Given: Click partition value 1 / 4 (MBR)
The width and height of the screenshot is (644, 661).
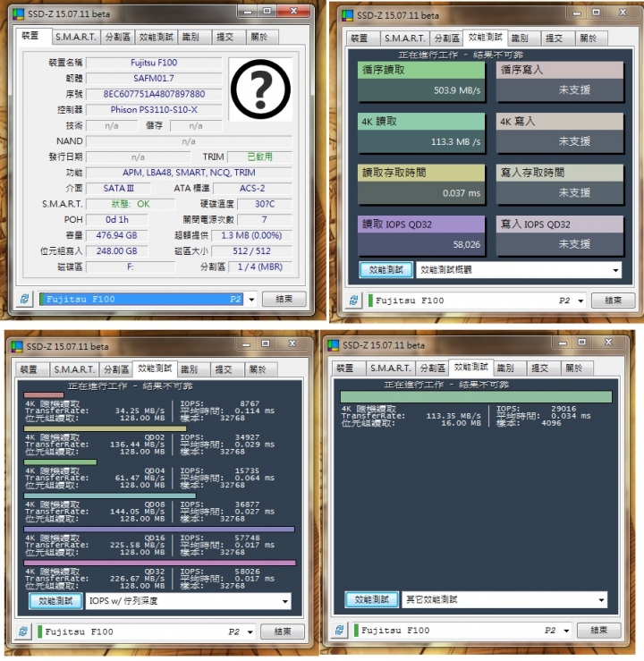Looking at the screenshot, I should click(260, 267).
